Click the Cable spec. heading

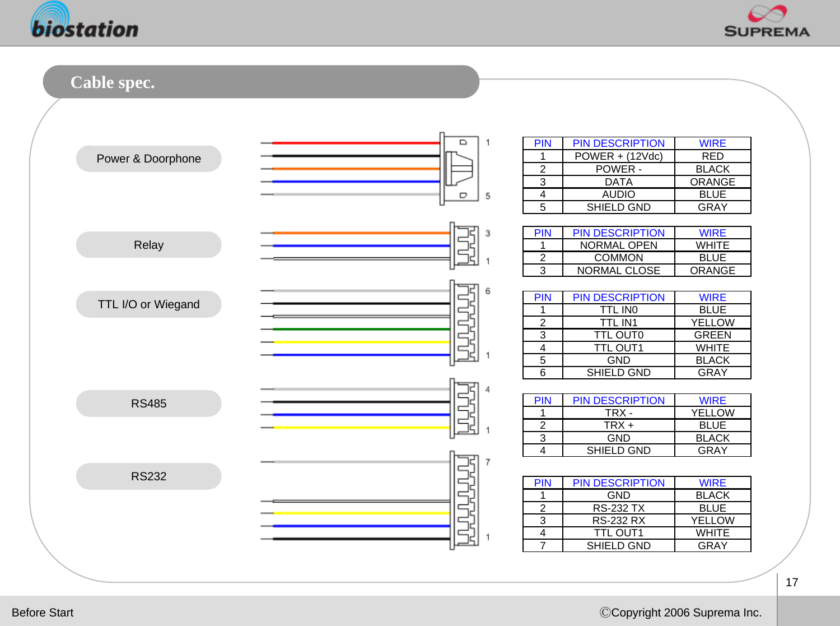pyautogui.click(x=113, y=82)
